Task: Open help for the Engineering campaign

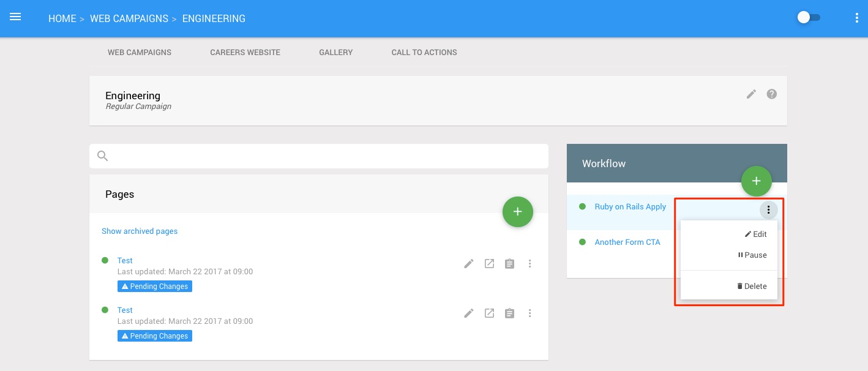Action: [772, 94]
